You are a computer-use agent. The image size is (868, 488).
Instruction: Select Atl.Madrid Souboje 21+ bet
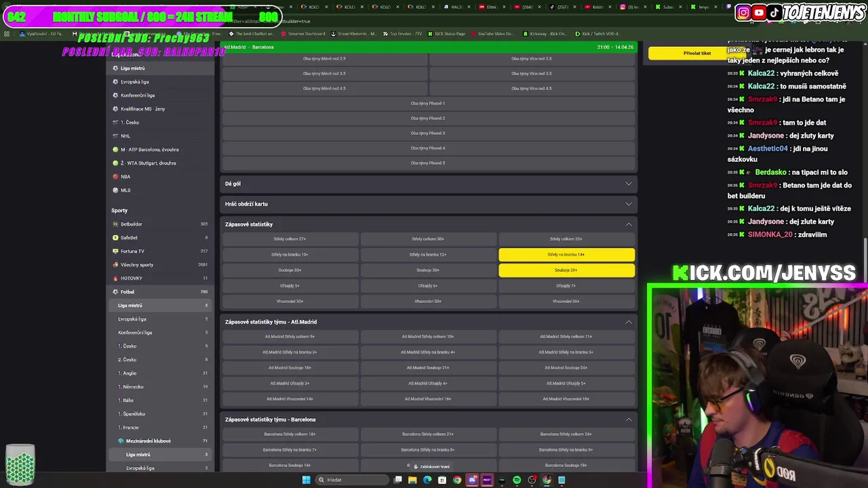tap(428, 368)
